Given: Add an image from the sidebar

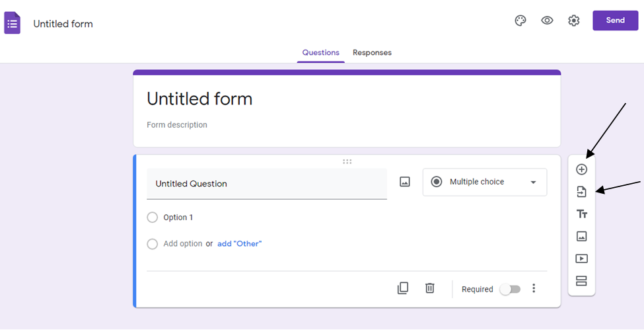Looking at the screenshot, I should pos(581,236).
